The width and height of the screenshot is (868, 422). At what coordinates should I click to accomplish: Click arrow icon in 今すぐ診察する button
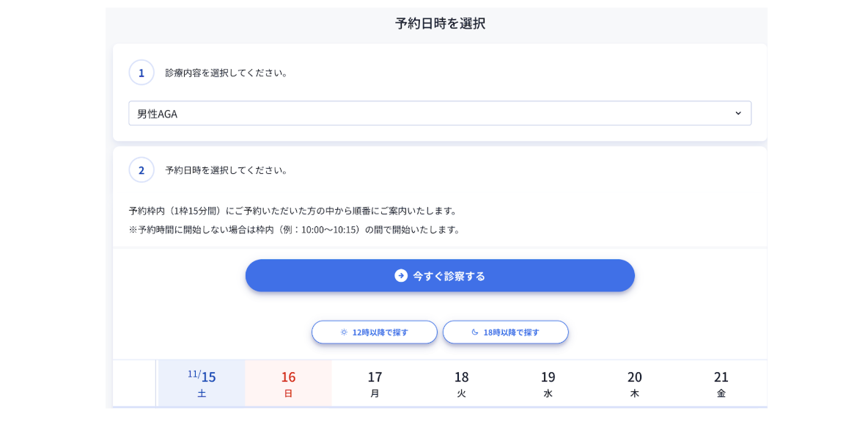coord(401,275)
